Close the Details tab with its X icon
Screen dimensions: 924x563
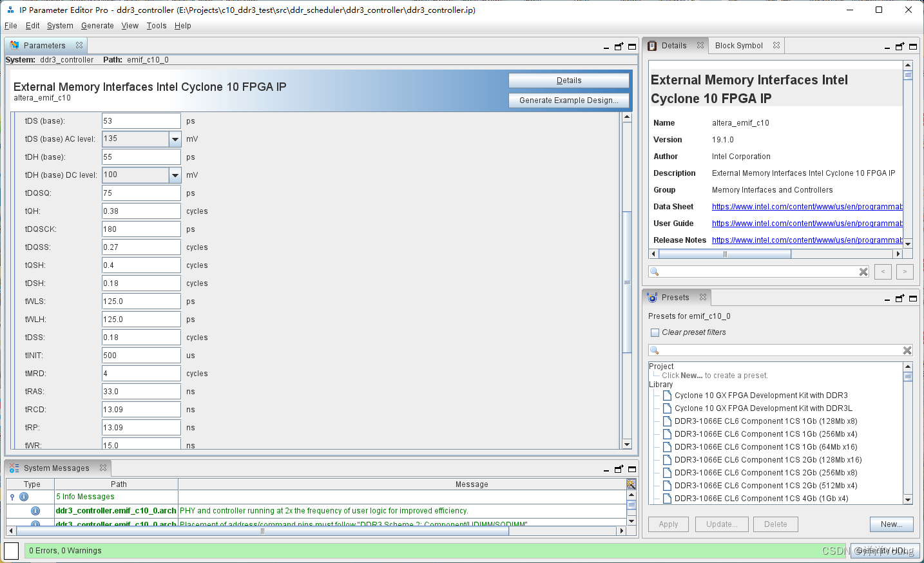700,45
